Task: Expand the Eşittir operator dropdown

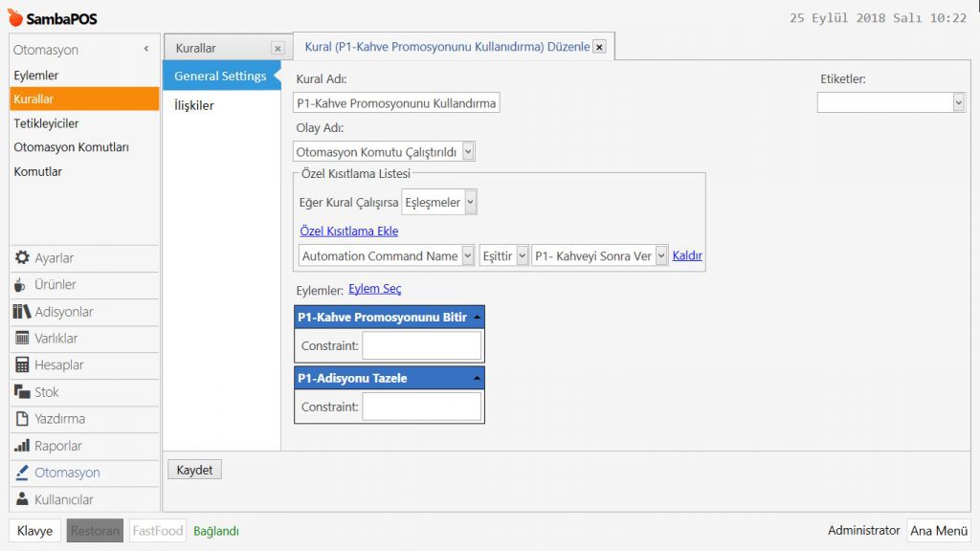Action: 522,255
